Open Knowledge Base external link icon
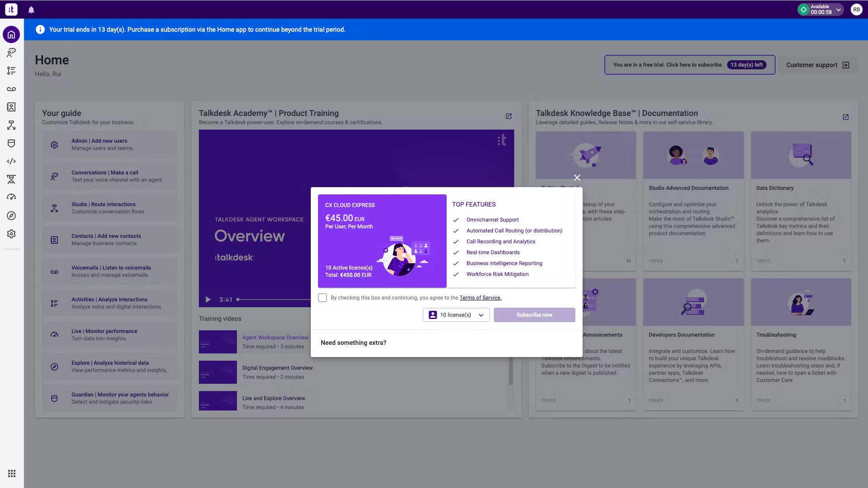The width and height of the screenshot is (868, 488). [846, 117]
